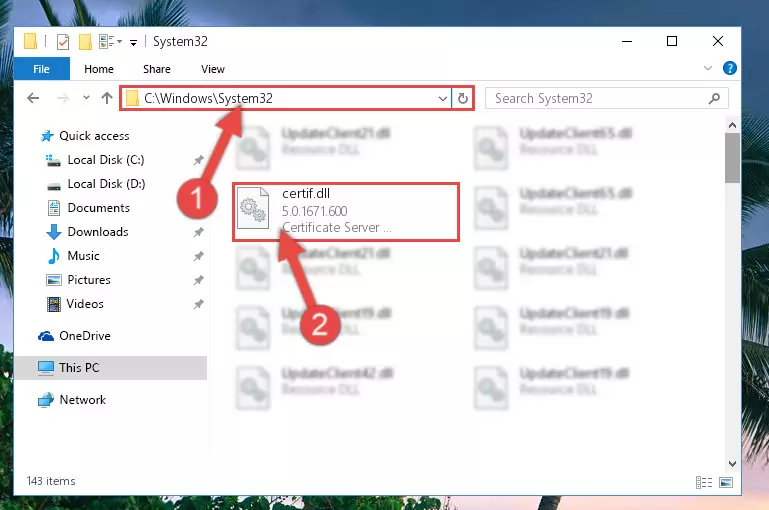Click the Properties quick access toolbar icon
Screen dimensions: 769x510
click(63, 42)
